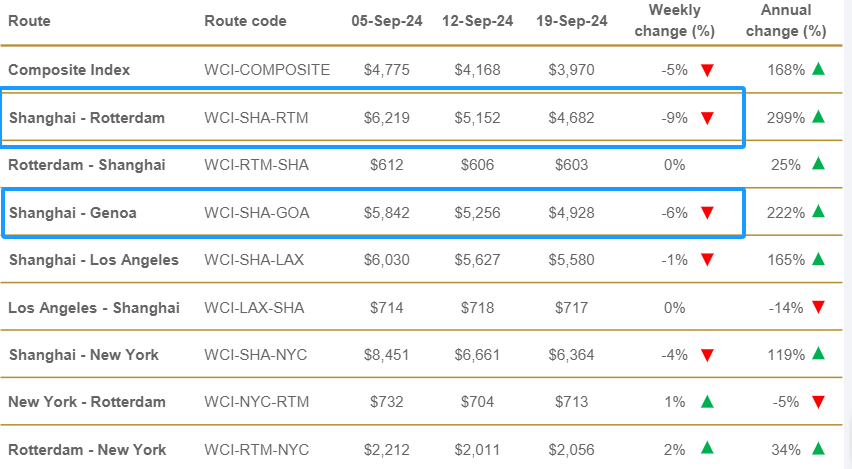Click the $8,451 value in Shanghai - New York row
The image size is (852, 469).
pyautogui.click(x=386, y=355)
